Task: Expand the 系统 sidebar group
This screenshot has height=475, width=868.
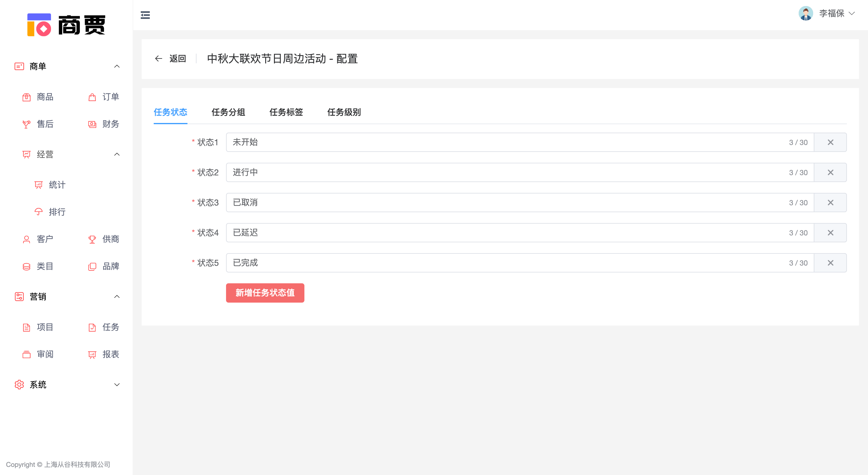Action: click(x=117, y=384)
